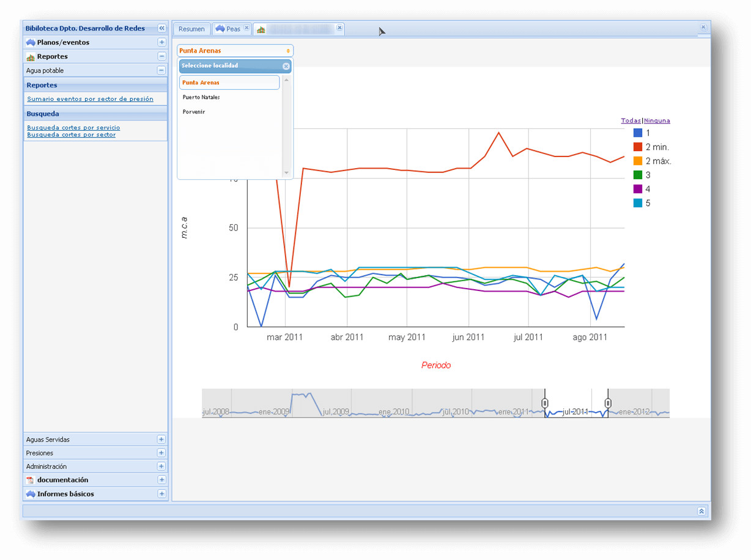The image size is (751, 560).
Task: Switch to the Resumen tab
Action: [191, 29]
